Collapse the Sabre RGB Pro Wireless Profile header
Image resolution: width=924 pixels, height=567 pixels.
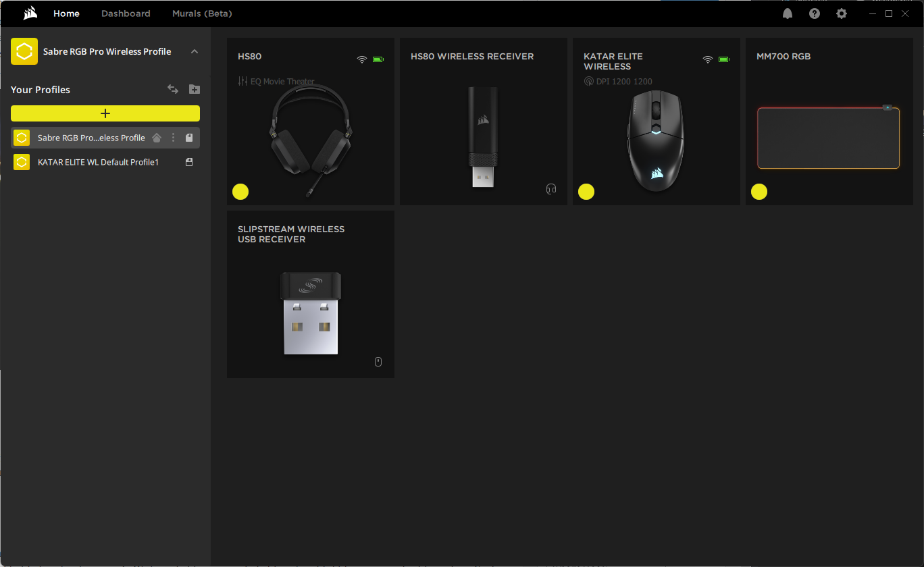(195, 51)
